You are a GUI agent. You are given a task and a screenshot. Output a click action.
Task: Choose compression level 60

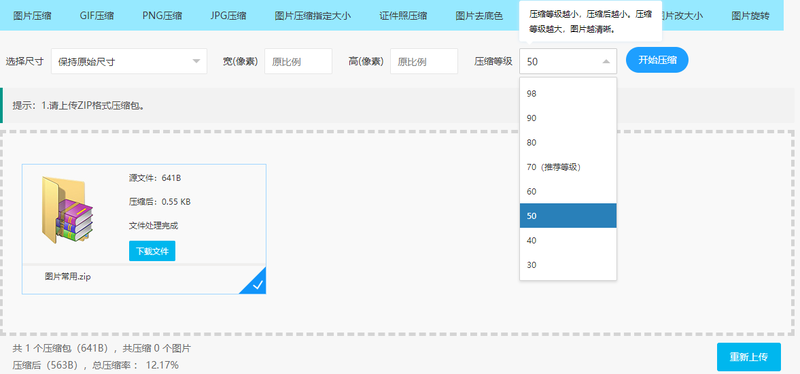[568, 191]
